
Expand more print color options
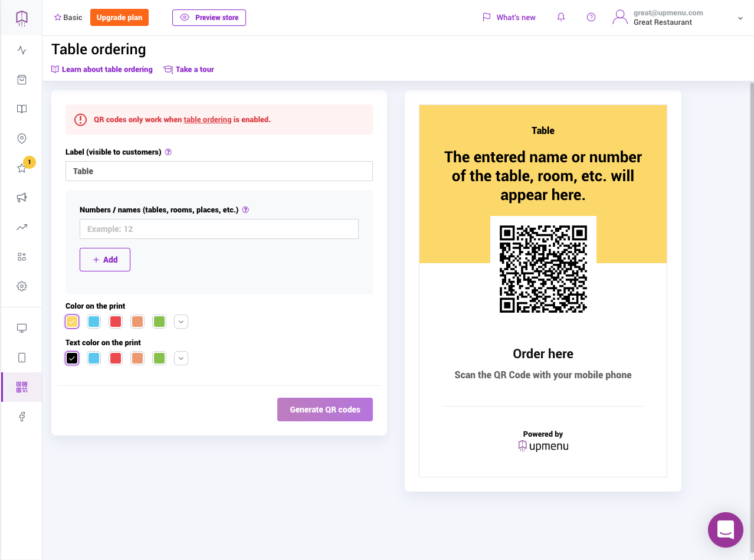(x=182, y=322)
